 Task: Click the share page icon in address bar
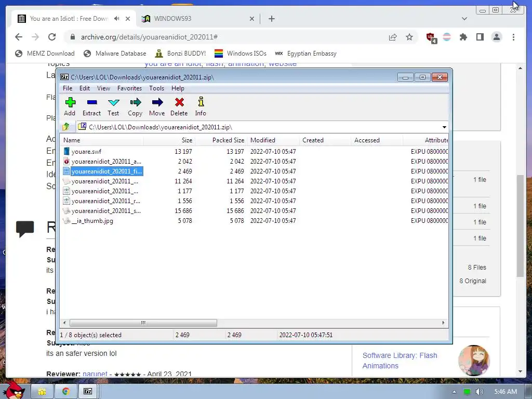[393, 37]
